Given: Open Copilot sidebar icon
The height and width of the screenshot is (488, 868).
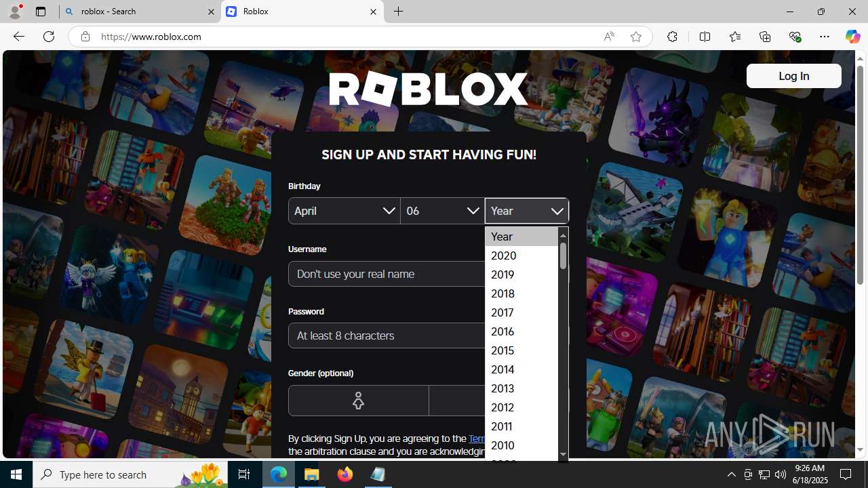Looking at the screenshot, I should 852,37.
